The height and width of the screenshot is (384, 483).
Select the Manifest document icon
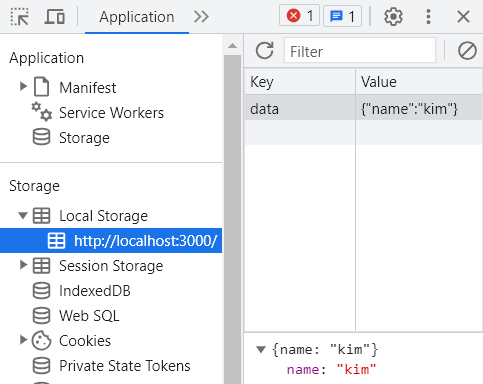click(42, 87)
